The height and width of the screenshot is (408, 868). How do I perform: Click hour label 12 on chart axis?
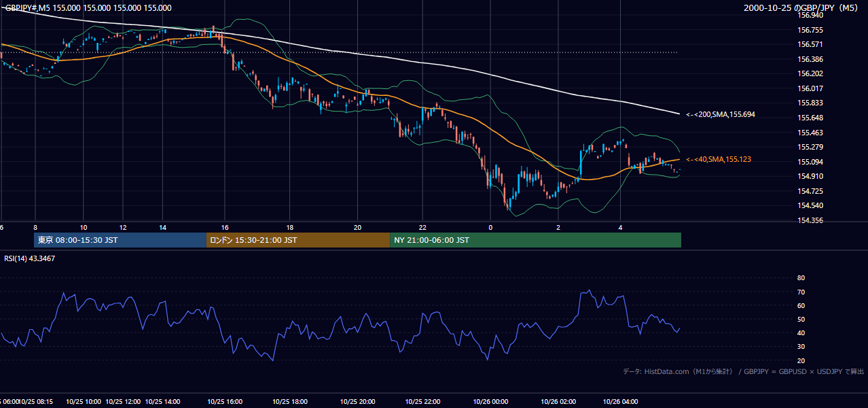[x=123, y=227]
